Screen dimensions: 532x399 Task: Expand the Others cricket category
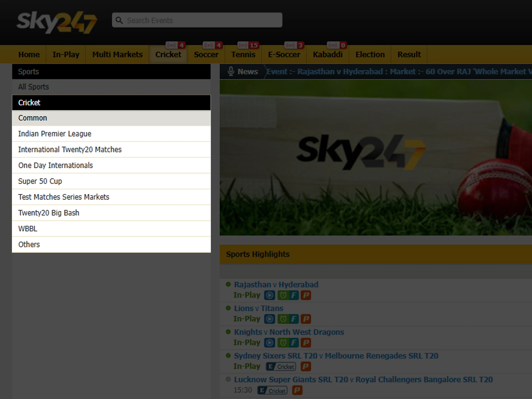(28, 244)
